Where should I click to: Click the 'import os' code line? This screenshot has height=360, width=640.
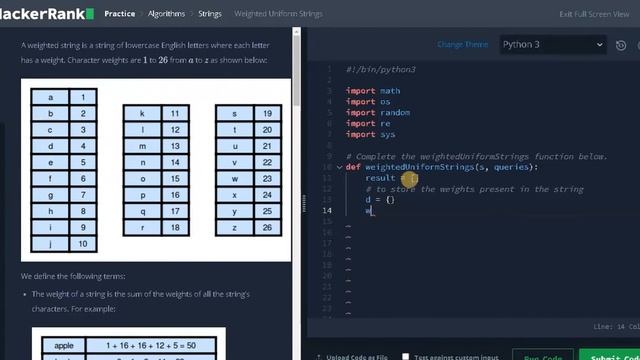pyautogui.click(x=368, y=102)
